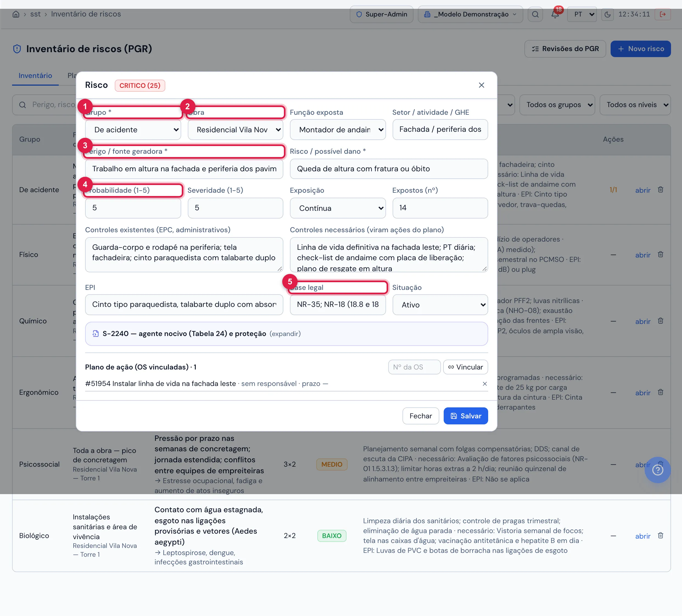Click the S-2240 document icon
This screenshot has width=682, height=616.
pos(96,333)
